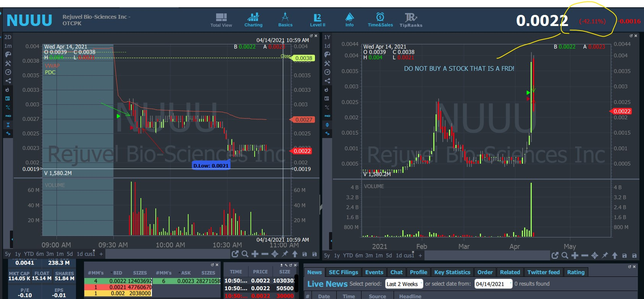The width and height of the screenshot is (644, 299).
Task: Pin the intraday chart with the pushpin icon
Action: point(285,254)
